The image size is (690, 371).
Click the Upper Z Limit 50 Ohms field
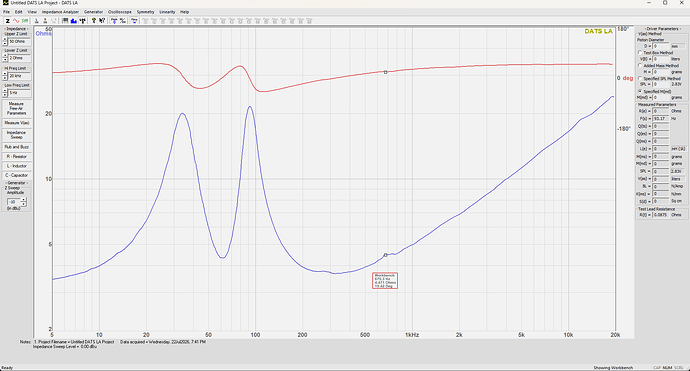coord(19,41)
